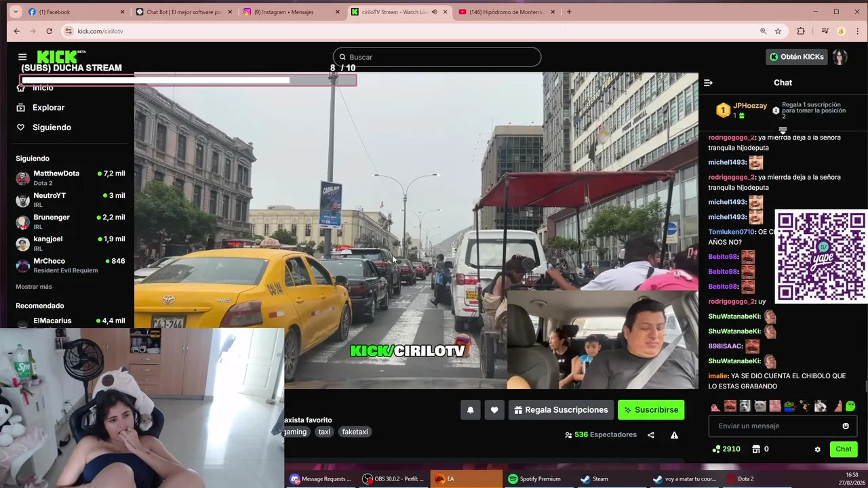Open the Kick hamburger menu

point(22,57)
